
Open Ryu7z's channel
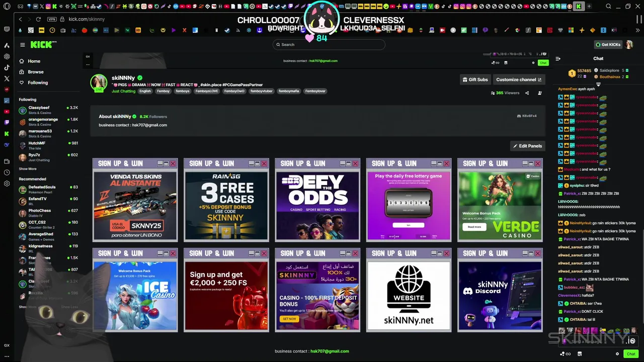[48, 157]
